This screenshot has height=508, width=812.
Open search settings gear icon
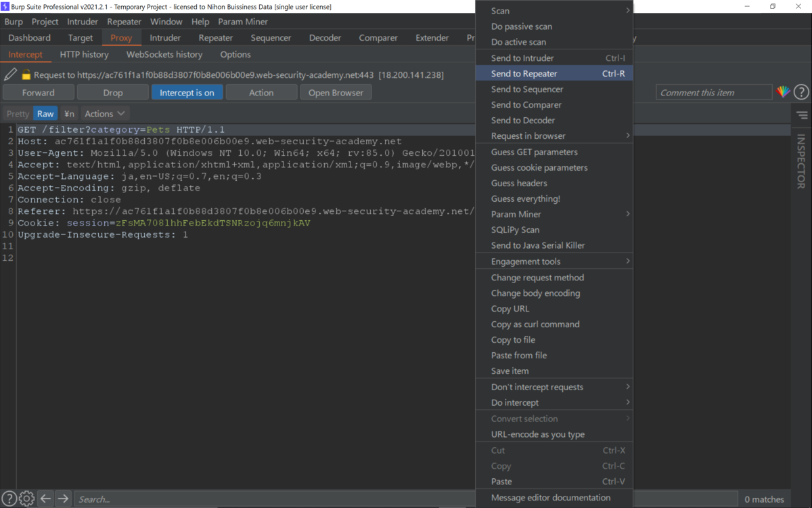coord(26,499)
